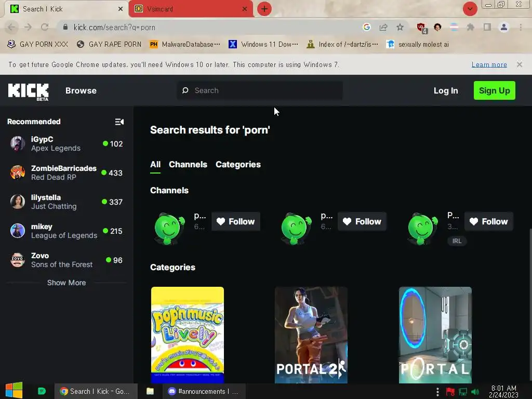Open the Chrome three-dot menu

click(521, 27)
